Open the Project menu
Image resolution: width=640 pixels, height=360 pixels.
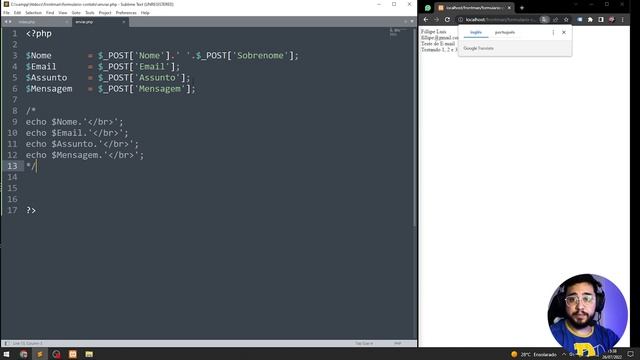tap(105, 13)
